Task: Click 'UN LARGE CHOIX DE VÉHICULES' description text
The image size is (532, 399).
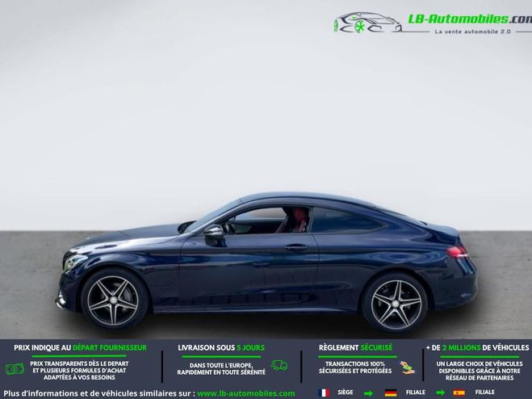Action: tap(480, 371)
